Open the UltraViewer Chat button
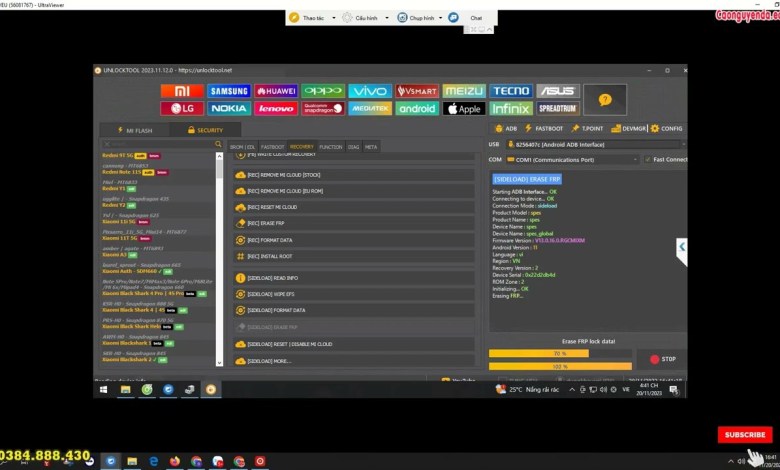 pyautogui.click(x=476, y=18)
